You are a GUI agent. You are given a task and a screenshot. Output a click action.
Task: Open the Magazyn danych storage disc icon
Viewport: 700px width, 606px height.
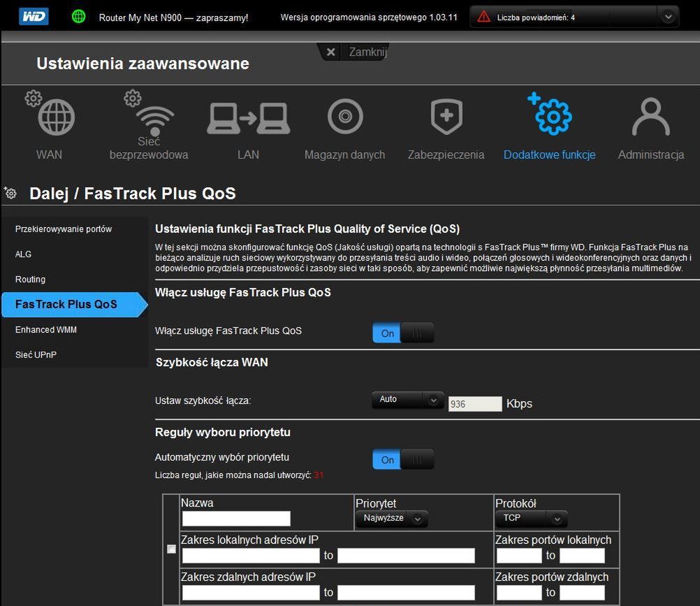(x=345, y=117)
